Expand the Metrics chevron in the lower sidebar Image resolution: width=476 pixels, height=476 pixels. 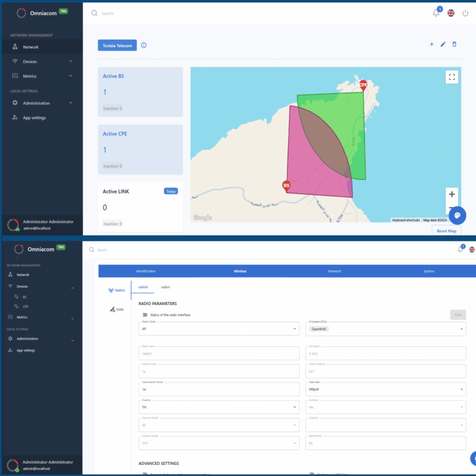click(73, 319)
